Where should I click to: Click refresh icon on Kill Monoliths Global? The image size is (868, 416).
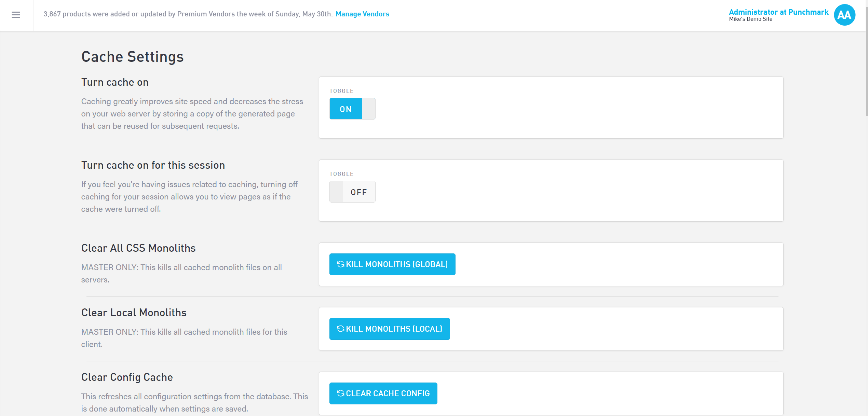click(x=340, y=264)
